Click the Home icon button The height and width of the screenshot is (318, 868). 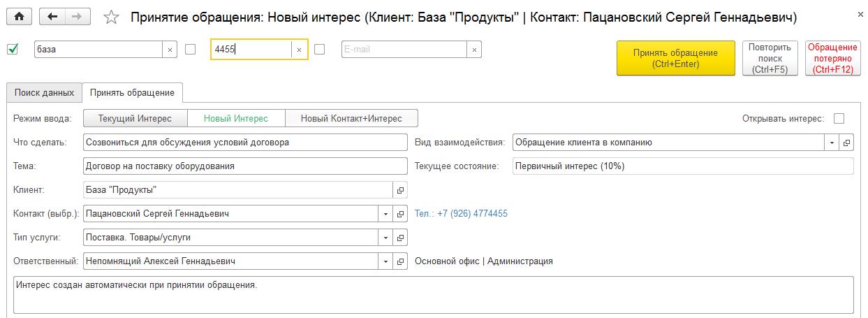pyautogui.click(x=20, y=17)
